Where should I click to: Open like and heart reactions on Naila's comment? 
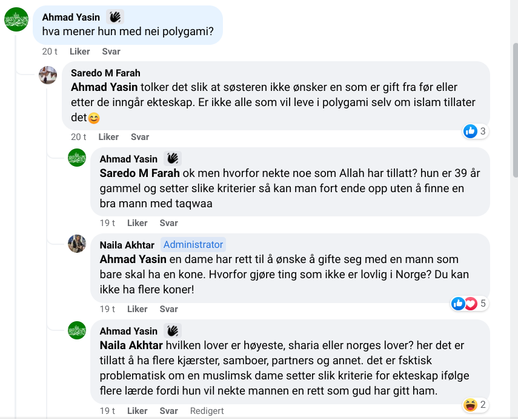click(x=469, y=303)
